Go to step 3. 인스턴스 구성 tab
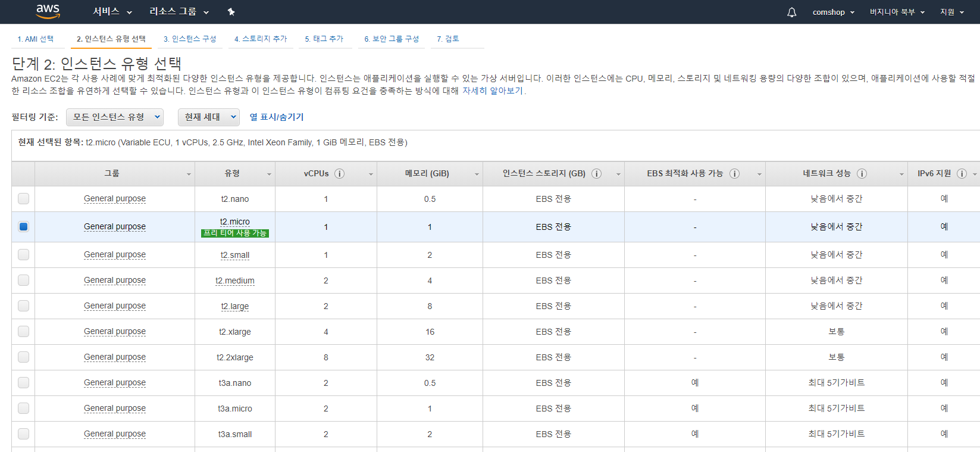980x452 pixels. [x=190, y=39]
